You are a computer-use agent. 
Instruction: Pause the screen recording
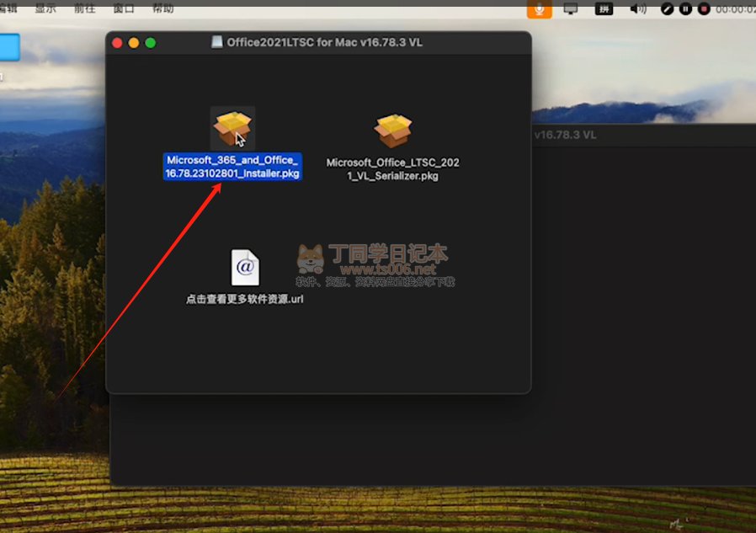[685, 8]
